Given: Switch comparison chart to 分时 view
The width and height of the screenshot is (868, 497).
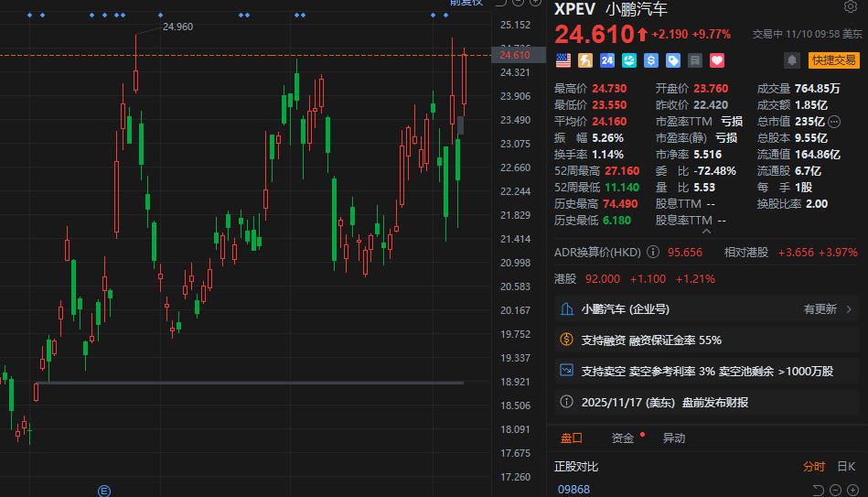Looking at the screenshot, I should coord(813,467).
